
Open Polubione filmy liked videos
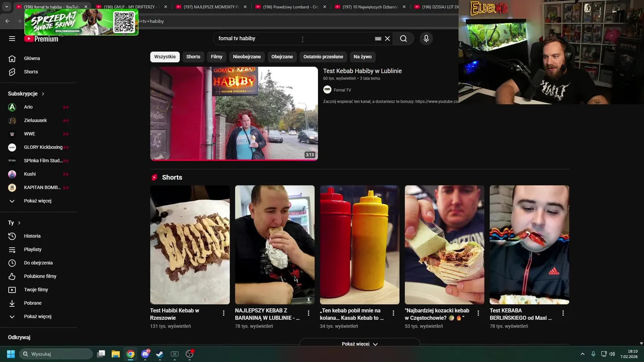38,277
